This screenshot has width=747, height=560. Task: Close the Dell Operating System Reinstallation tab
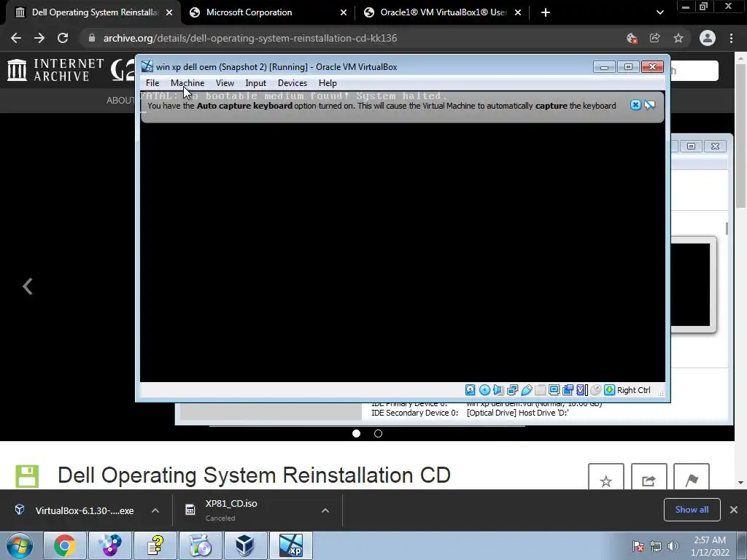169,12
